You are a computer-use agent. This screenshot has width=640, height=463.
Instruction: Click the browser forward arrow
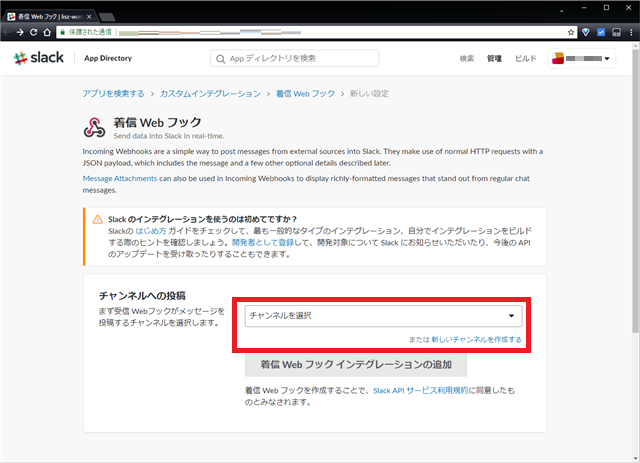click(x=20, y=32)
